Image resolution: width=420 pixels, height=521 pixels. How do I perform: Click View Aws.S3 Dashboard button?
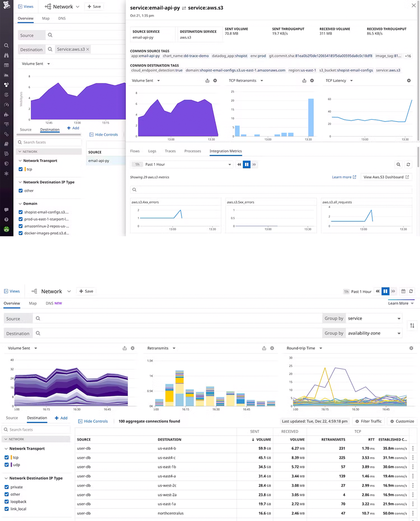[x=386, y=177]
